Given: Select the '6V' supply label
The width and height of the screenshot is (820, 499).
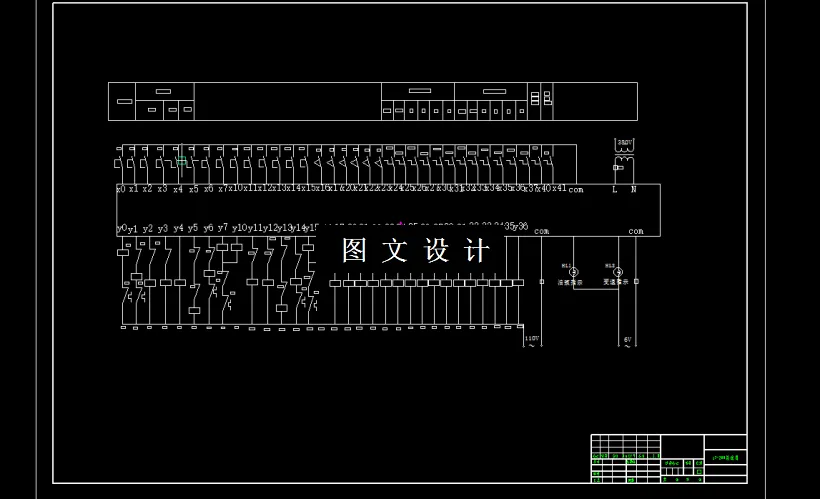Looking at the screenshot, I should tap(628, 339).
